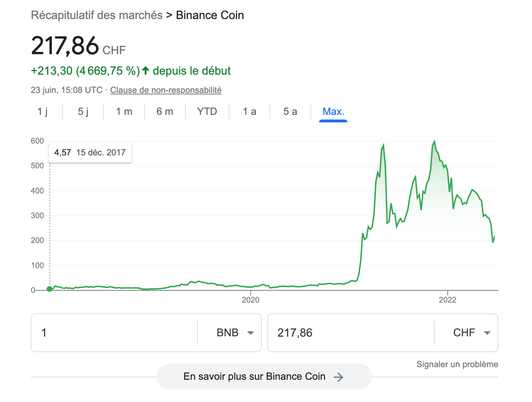Click the green chart start point marker
532x402 pixels.
click(x=49, y=289)
